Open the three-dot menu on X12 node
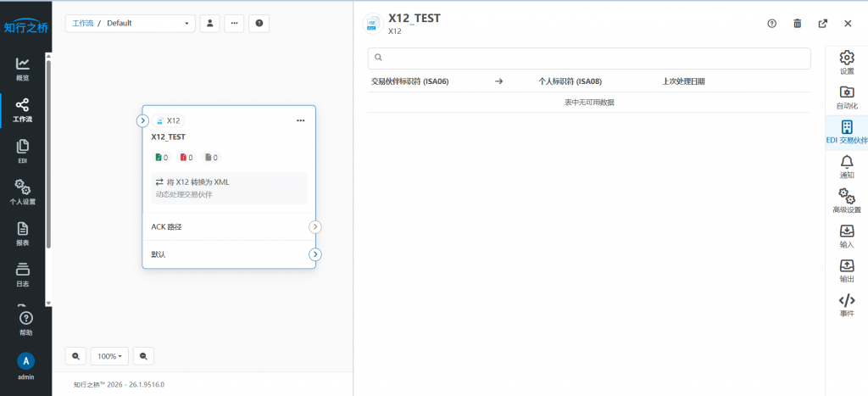This screenshot has width=868, height=396. click(301, 120)
